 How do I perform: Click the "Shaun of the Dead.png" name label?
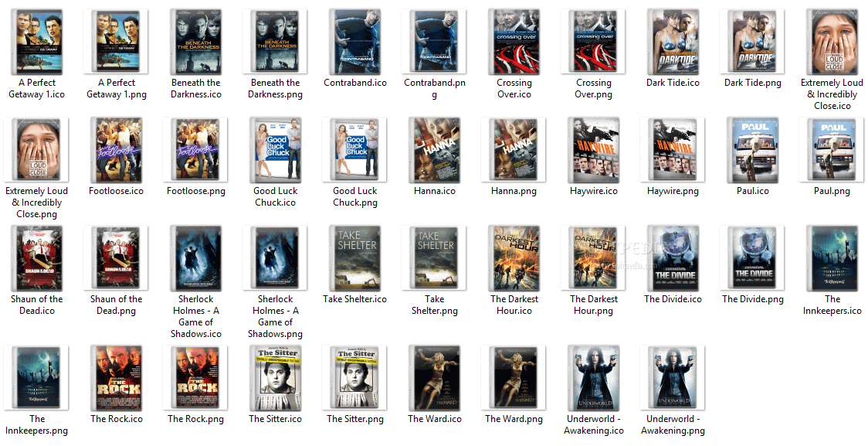117,305
